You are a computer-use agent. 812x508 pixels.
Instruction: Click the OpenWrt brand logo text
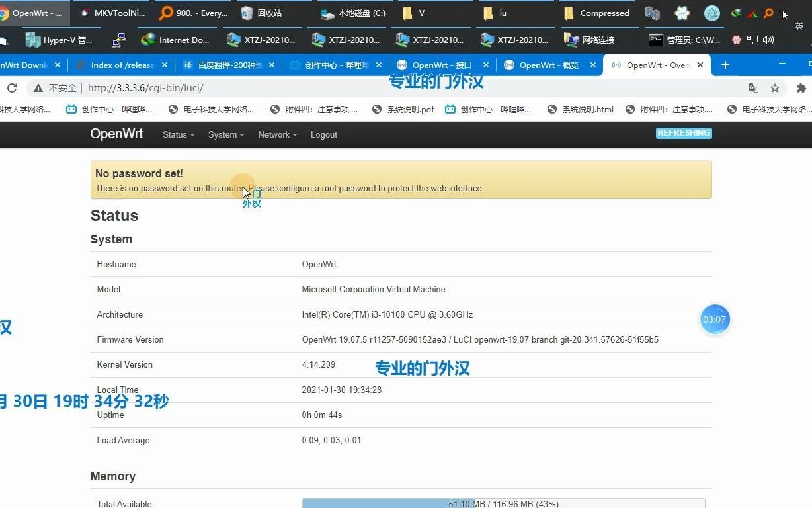(117, 134)
